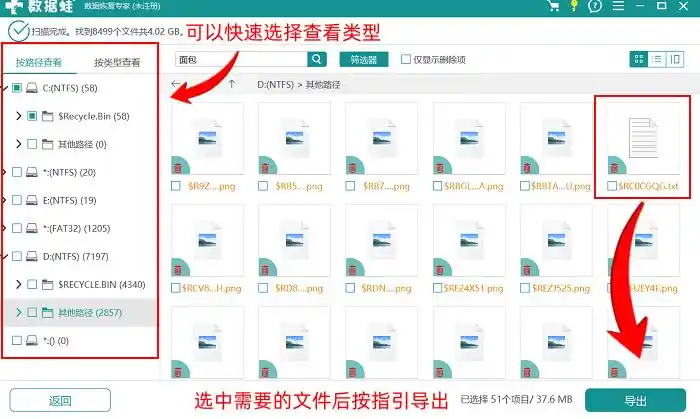The height and width of the screenshot is (419, 700).
Task: Go up one folder level arrow
Action: [x=231, y=83]
